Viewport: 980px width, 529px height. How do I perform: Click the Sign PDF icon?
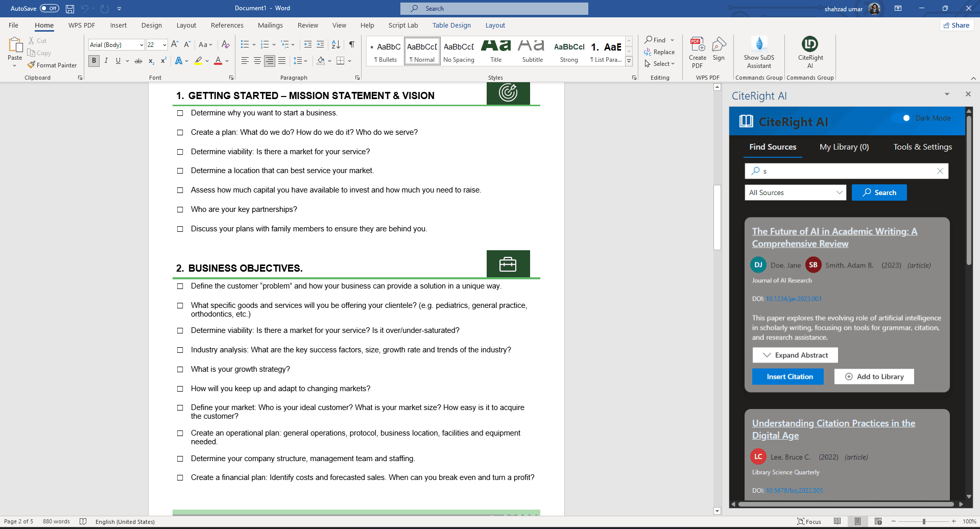pyautogui.click(x=719, y=49)
